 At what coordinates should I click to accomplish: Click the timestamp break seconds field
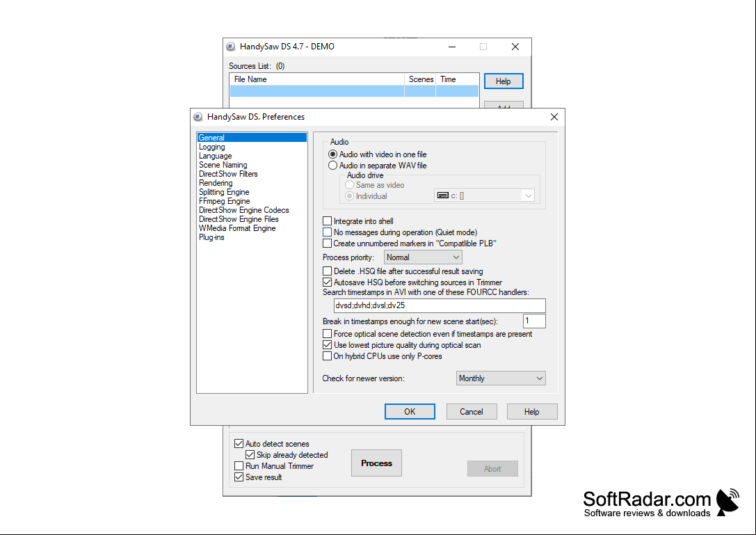534,321
